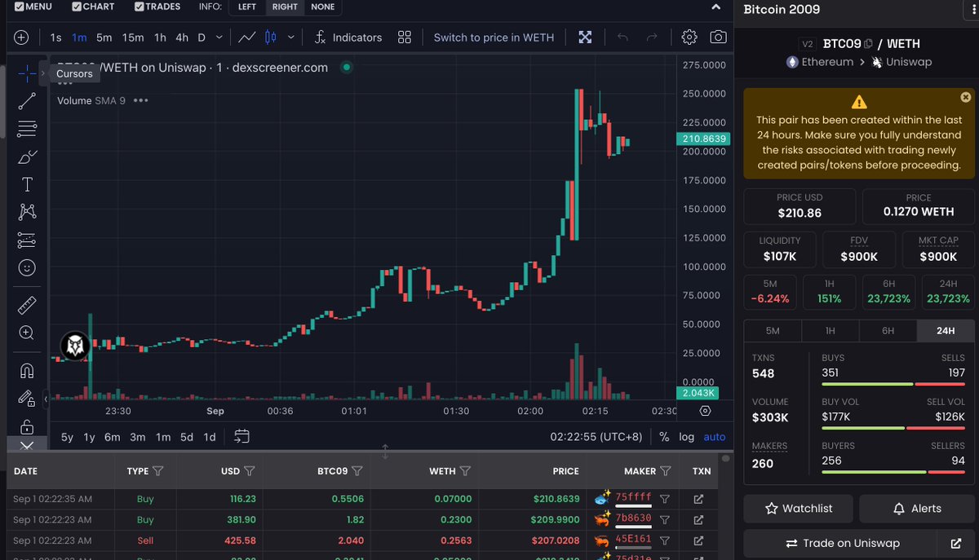Open the Indicators menu
The height and width of the screenshot is (560, 979).
348,37
